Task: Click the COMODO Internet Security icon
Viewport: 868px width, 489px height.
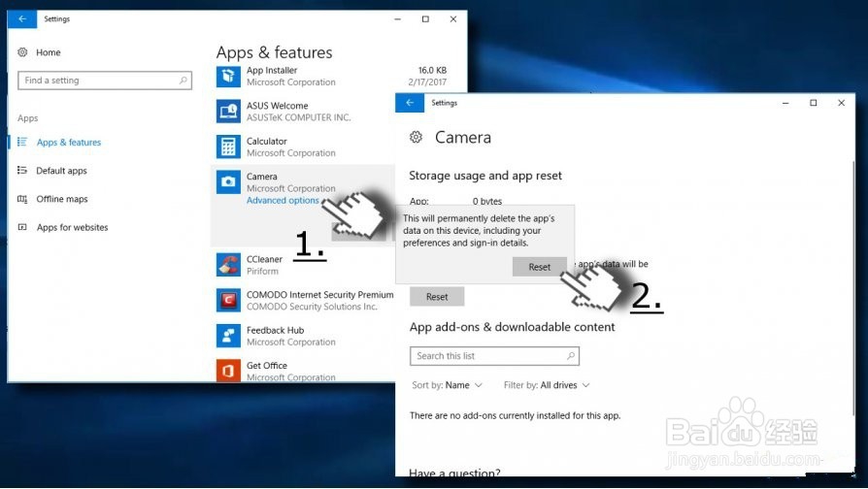Action: [x=228, y=301]
